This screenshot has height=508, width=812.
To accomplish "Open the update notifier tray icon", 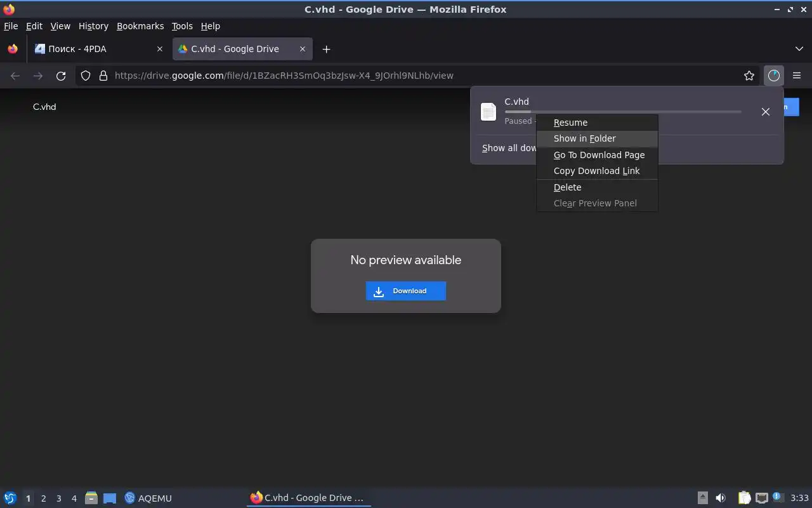I will pos(778,497).
